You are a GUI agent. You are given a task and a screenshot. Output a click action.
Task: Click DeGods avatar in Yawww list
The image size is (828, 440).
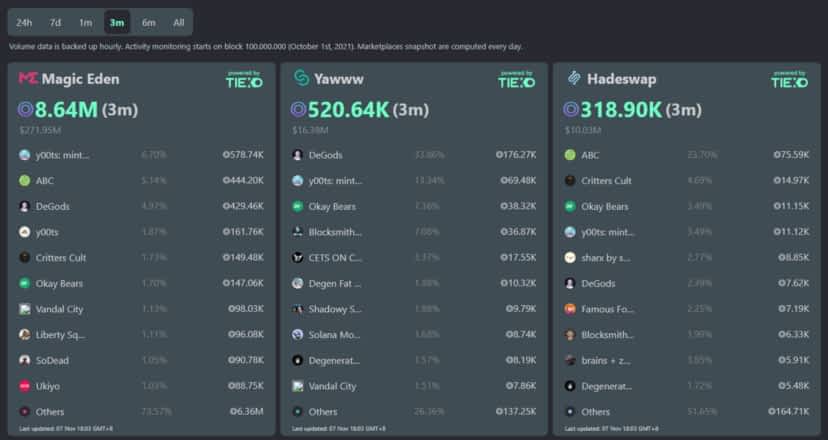click(x=298, y=155)
